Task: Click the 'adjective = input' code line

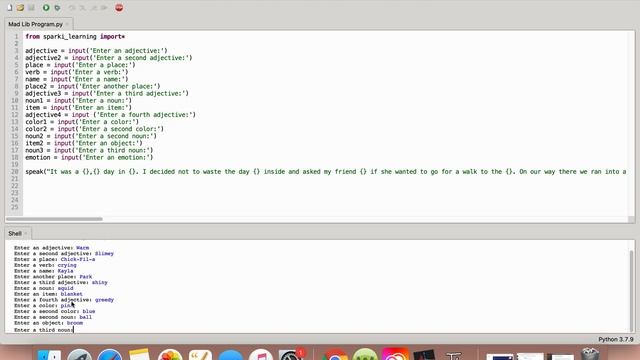Action: coord(96,51)
